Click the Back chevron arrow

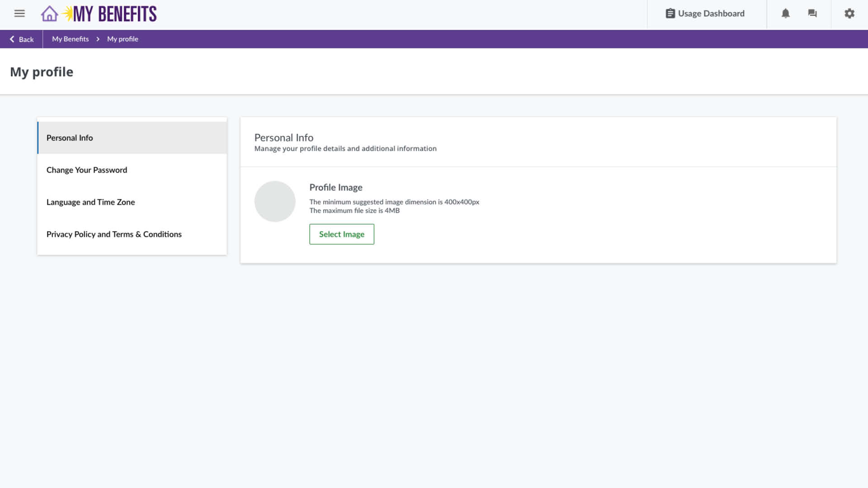(x=12, y=39)
